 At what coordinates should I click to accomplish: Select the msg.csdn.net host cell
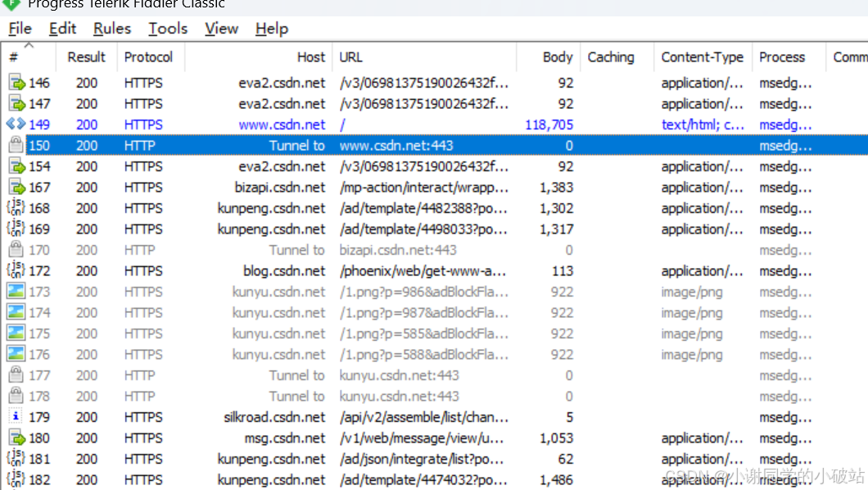285,438
